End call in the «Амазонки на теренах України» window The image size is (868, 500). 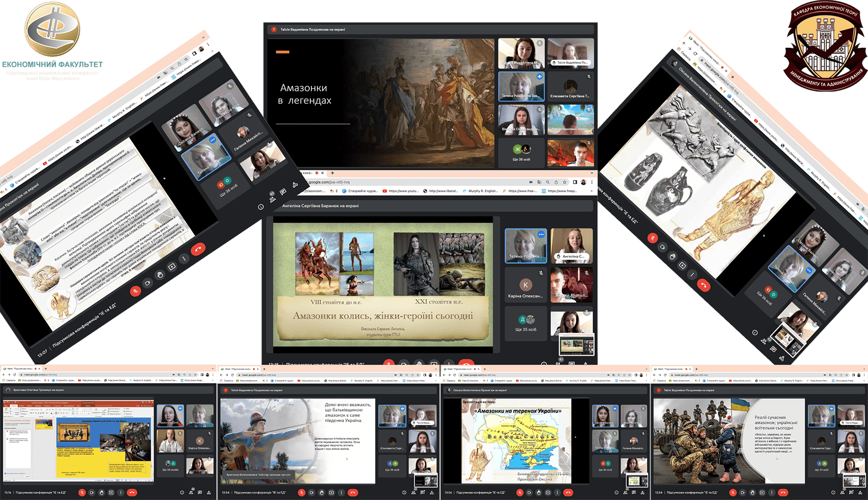pos(568,492)
